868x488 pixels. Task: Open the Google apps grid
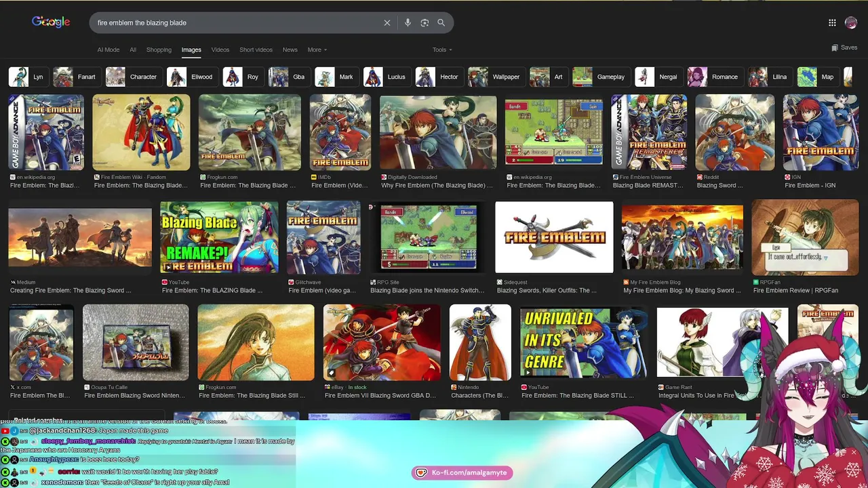[832, 22]
